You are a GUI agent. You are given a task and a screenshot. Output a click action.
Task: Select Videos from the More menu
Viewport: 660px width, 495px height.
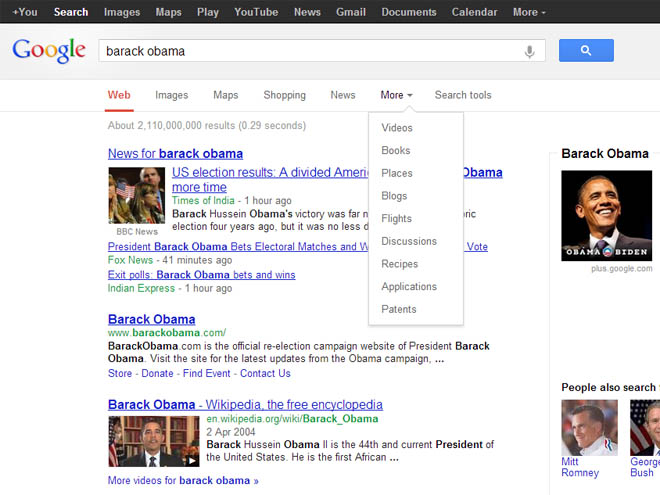tap(397, 128)
